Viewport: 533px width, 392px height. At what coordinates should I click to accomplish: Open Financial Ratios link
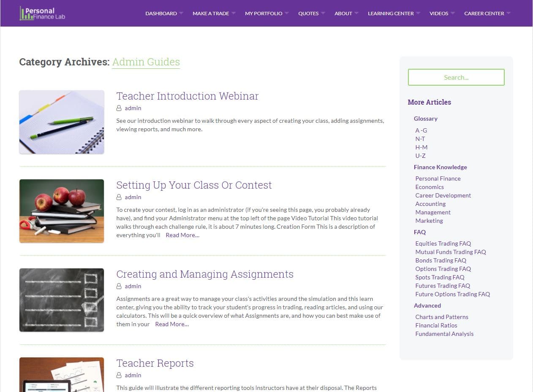tap(436, 325)
